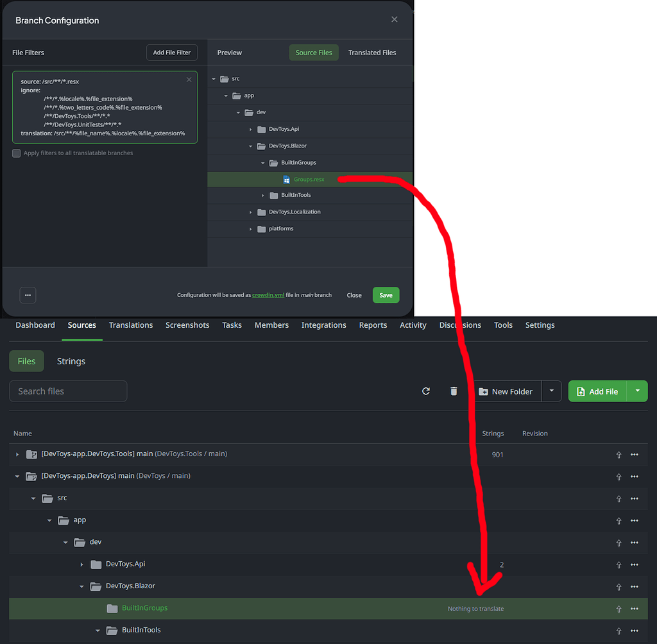This screenshot has height=644, width=657.
Task: Open the Integrations tab
Action: (323, 325)
